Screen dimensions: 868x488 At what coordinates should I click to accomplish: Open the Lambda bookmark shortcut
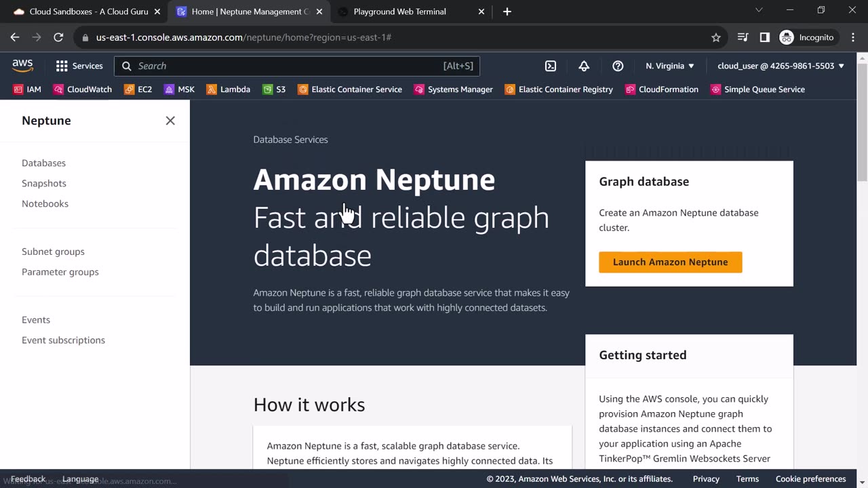(228, 89)
